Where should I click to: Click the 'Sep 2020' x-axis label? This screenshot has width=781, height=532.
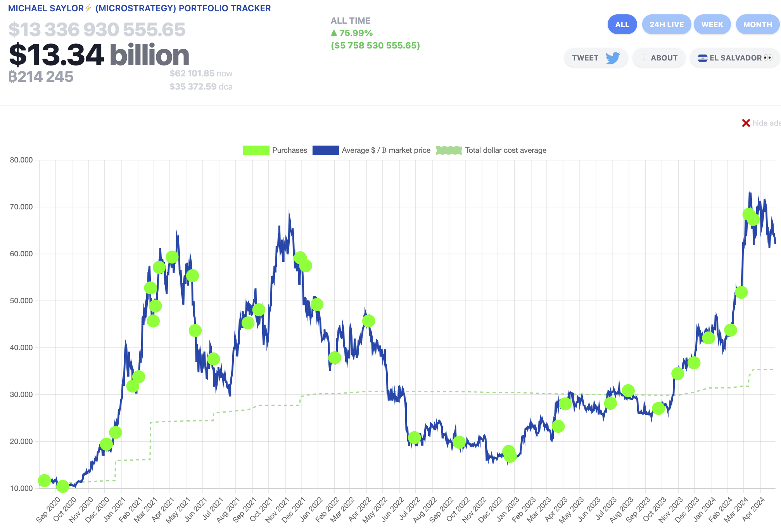48,510
